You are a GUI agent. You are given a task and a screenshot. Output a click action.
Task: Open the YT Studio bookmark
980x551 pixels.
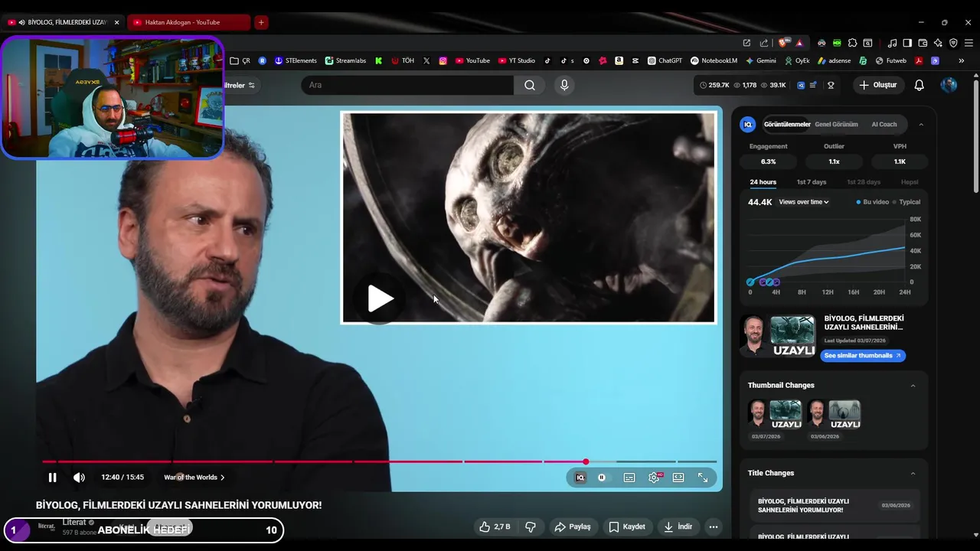(517, 60)
